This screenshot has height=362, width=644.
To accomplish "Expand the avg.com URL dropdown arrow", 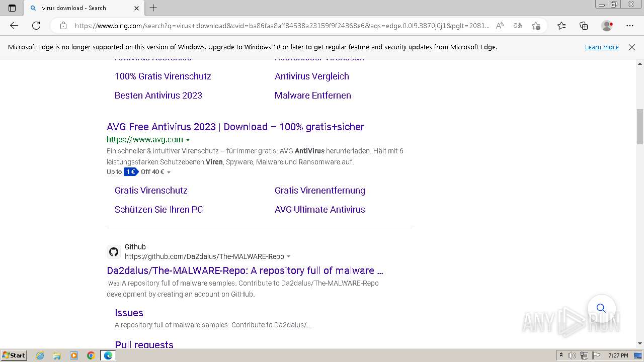I will (x=188, y=140).
